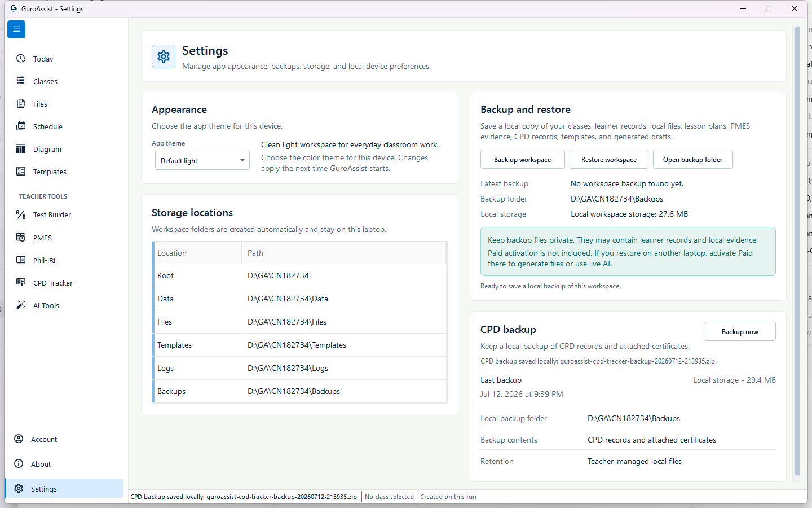Viewport: 812px width, 508px height.
Task: Click 'Local workspace storage: 27.6 MB' value
Action: pyautogui.click(x=629, y=214)
